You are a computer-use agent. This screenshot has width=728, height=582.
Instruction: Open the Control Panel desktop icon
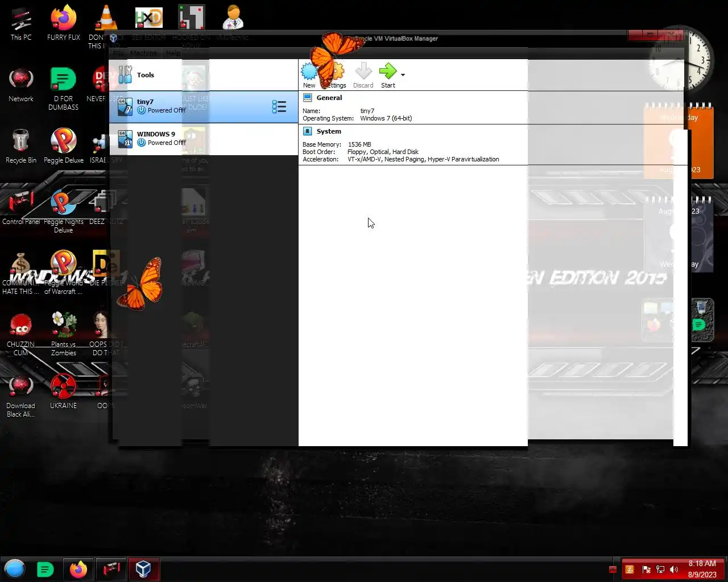[21, 208]
